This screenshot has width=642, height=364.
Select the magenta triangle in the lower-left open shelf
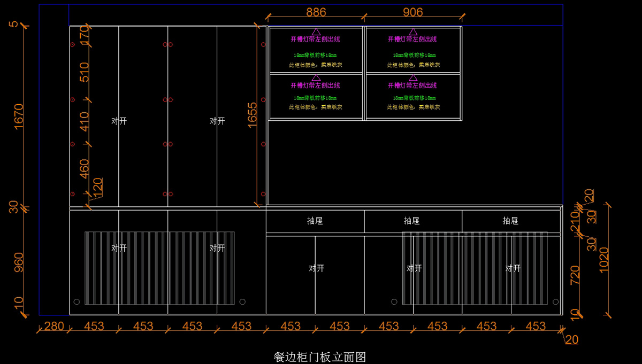point(316,78)
